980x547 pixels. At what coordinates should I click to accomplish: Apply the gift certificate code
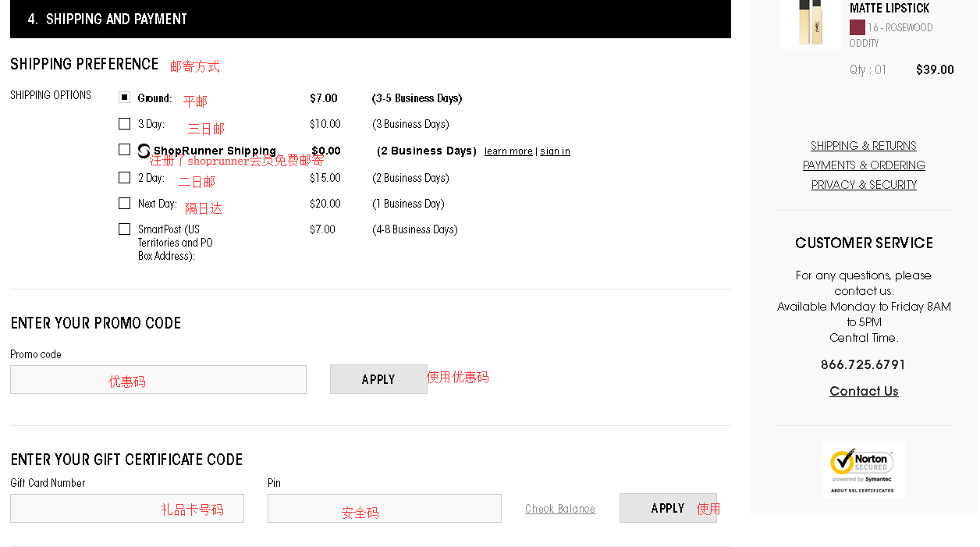pos(667,508)
